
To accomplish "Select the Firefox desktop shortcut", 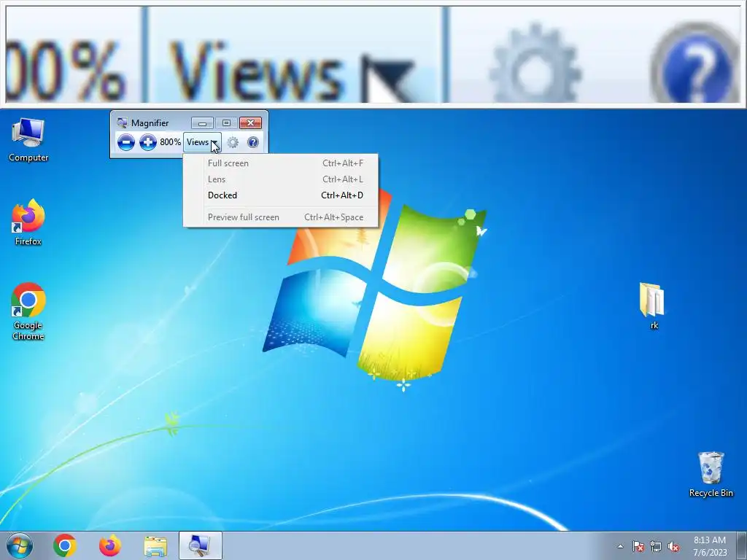I will (x=28, y=223).
